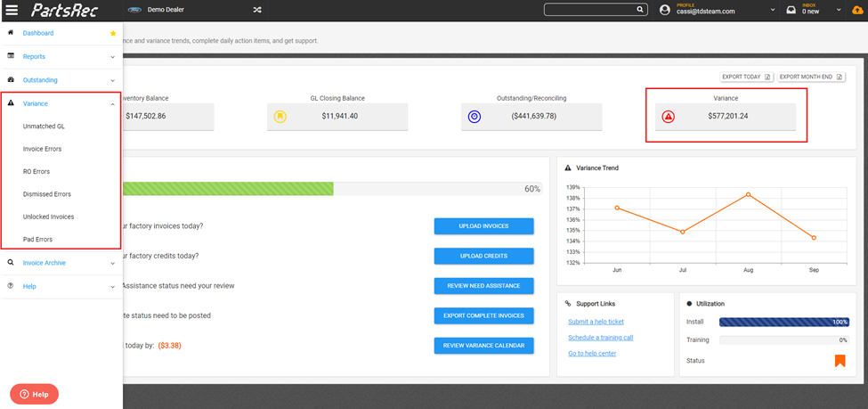
Task: Open the profile dropdown arrow
Action: [773, 10]
